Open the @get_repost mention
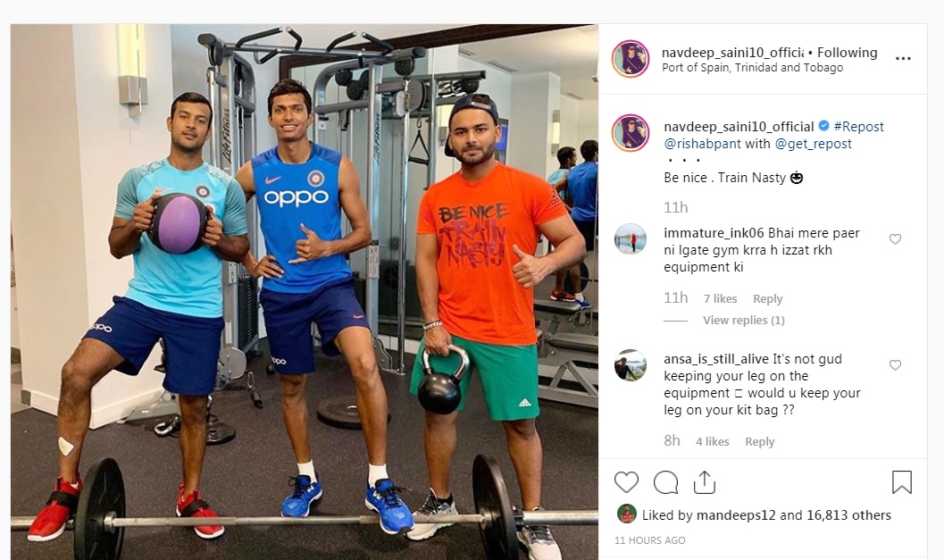This screenshot has width=944, height=560. point(814,143)
